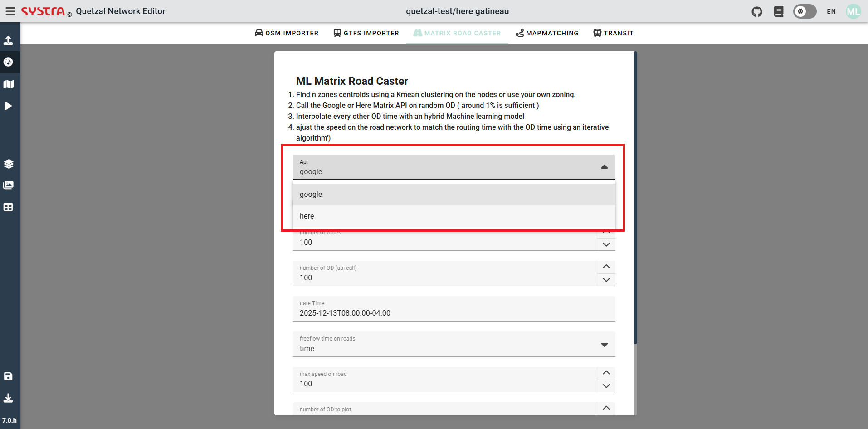868x429 pixels.
Task: Decrease max speed on road value
Action: [606, 386]
